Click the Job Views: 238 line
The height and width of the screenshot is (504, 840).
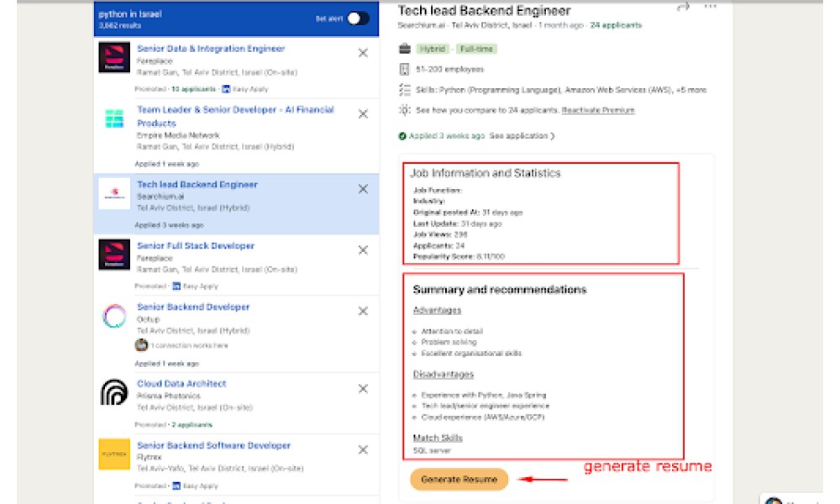(440, 234)
